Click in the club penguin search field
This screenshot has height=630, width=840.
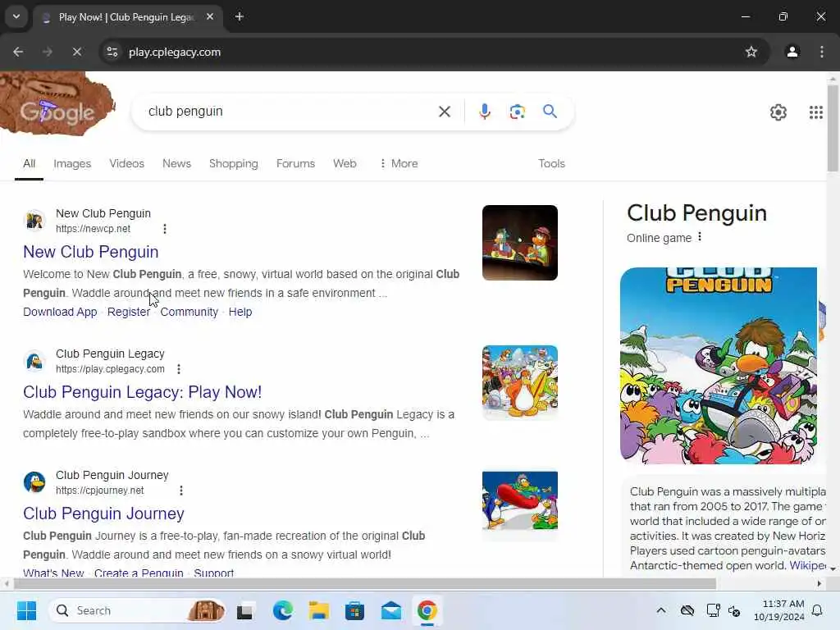(x=290, y=112)
